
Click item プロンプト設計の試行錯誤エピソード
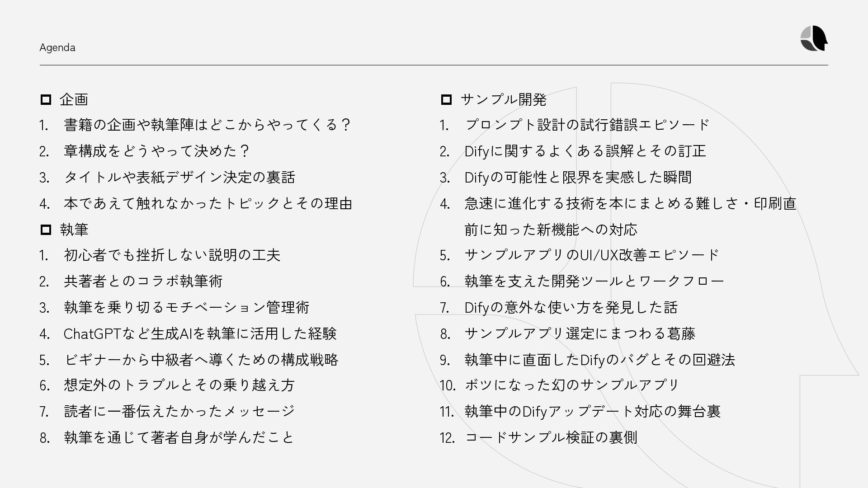pyautogui.click(x=588, y=125)
